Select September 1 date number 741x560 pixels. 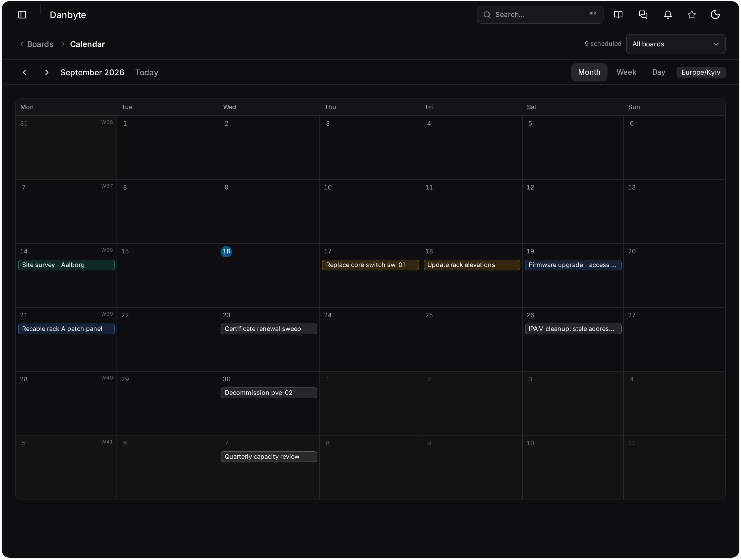[125, 123]
